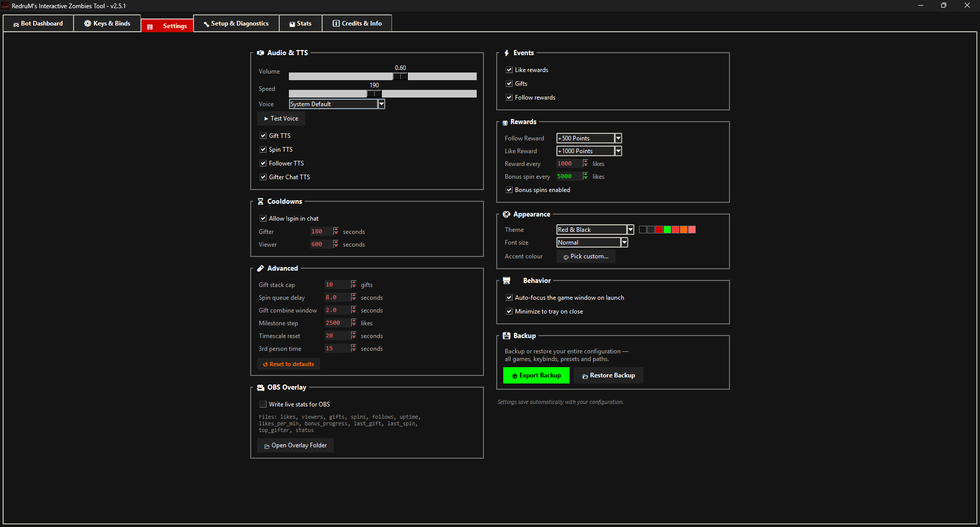This screenshot has width=980, height=527.
Task: Toggle Minimize to tray on close
Action: [509, 312]
